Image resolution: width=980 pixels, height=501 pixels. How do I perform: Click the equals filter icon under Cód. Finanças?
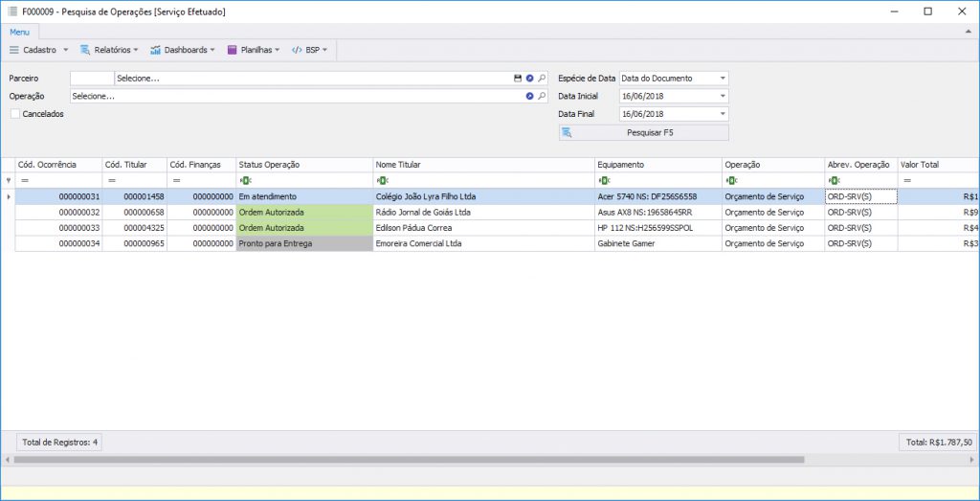tap(177, 181)
